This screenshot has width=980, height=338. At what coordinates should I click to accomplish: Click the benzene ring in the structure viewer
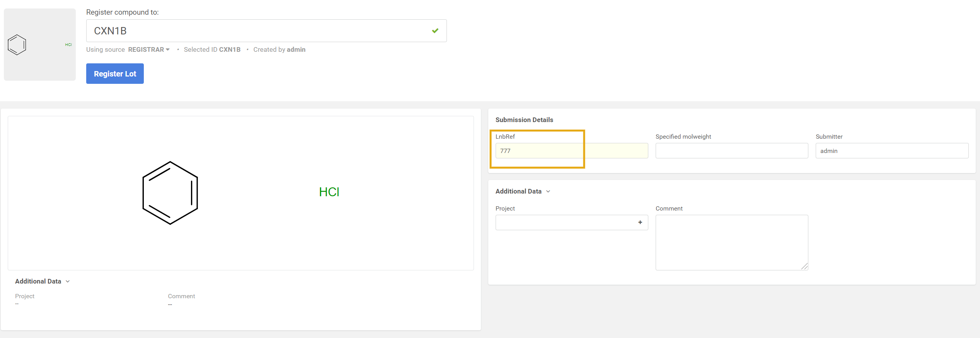(x=170, y=193)
